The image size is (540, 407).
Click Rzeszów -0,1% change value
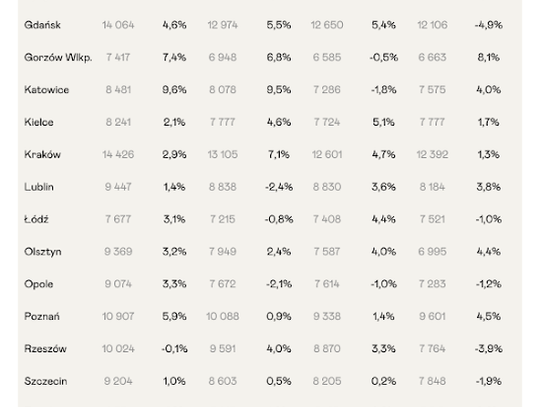tap(175, 349)
